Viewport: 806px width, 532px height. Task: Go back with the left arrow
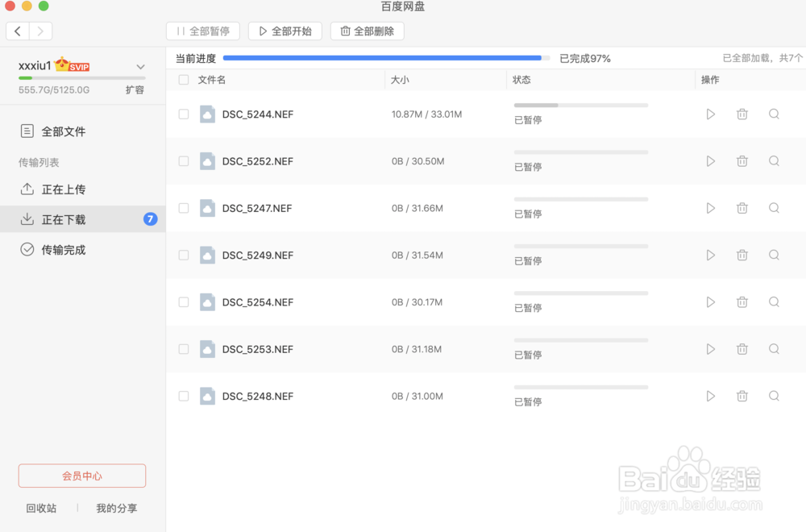tap(18, 31)
